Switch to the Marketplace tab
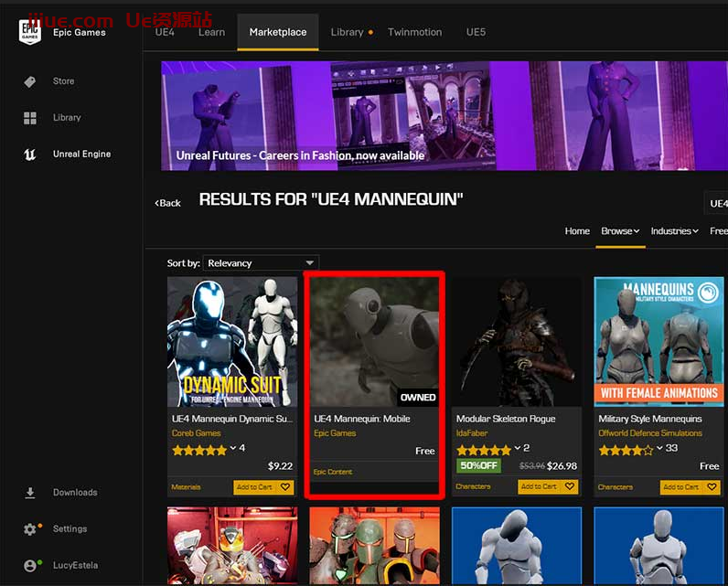The width and height of the screenshot is (728, 586). coord(278,32)
